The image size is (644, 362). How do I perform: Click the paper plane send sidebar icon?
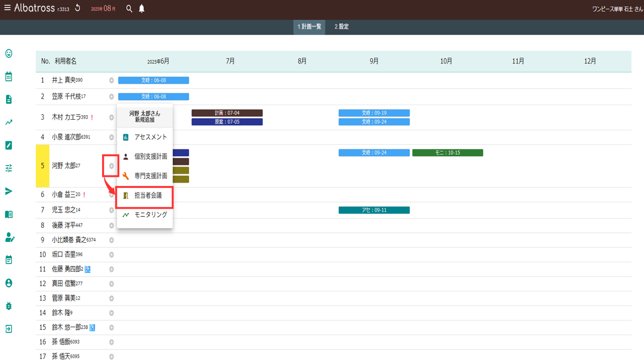click(x=9, y=191)
